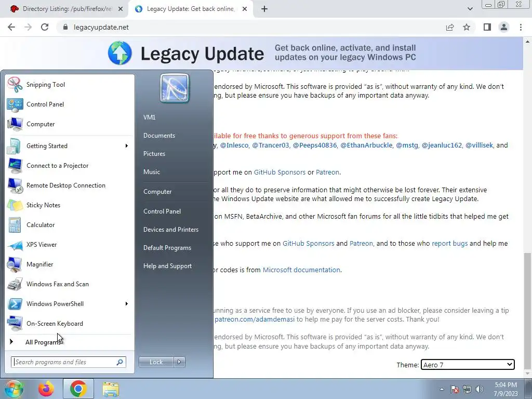This screenshot has height=399, width=532.
Task: Launch Remote Desktop Connection icon
Action: click(x=15, y=185)
